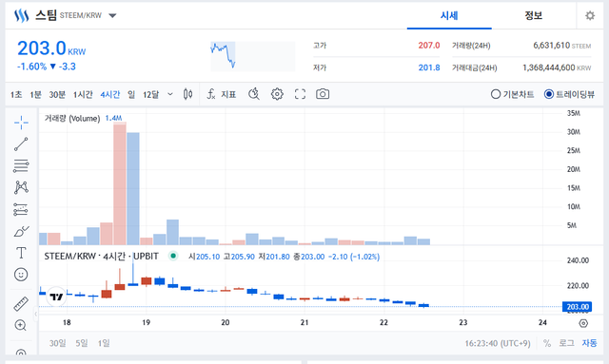Expand the time interval chevron dropdown
This screenshot has height=364, width=609.
pos(170,94)
